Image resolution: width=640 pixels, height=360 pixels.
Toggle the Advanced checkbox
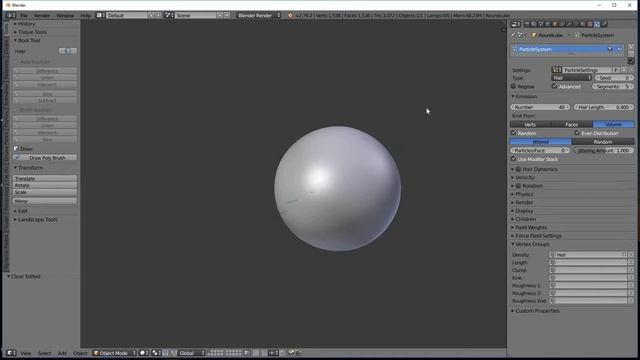click(x=554, y=86)
